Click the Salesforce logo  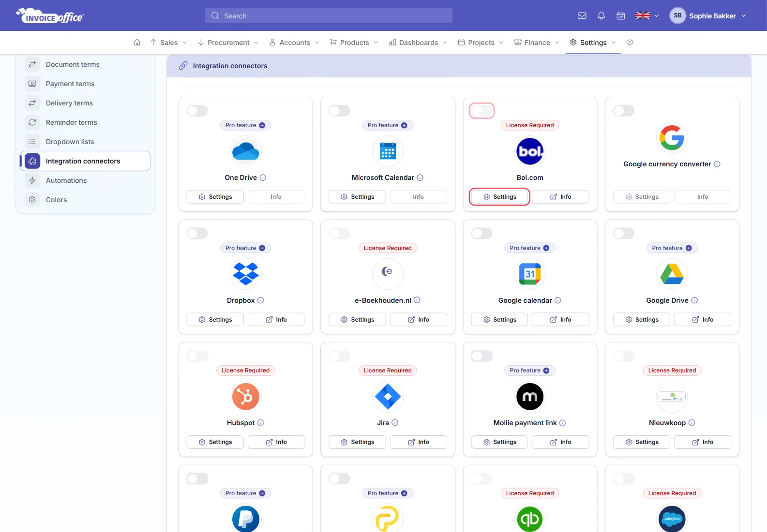[x=672, y=518]
